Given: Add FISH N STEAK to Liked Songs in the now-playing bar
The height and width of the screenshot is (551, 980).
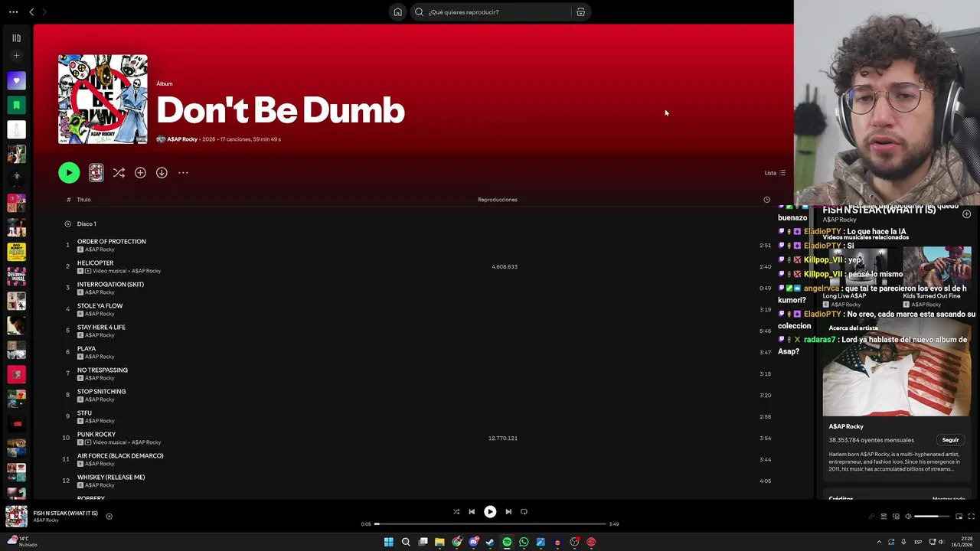Looking at the screenshot, I should coord(109,517).
